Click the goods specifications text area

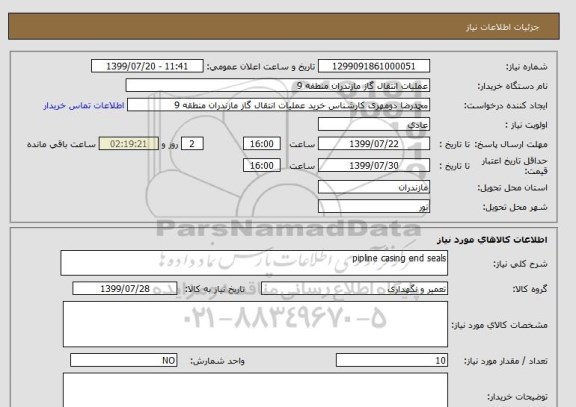(x=255, y=324)
